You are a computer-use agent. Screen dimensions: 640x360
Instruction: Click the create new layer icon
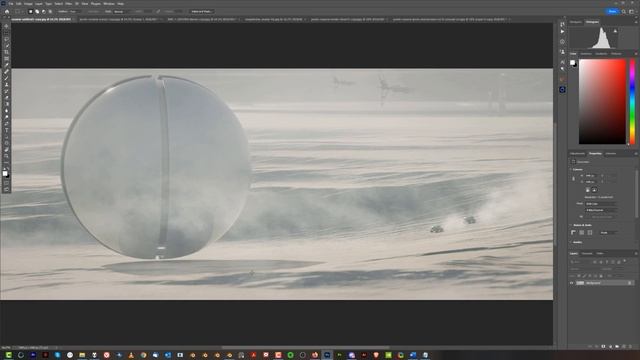[624, 347]
